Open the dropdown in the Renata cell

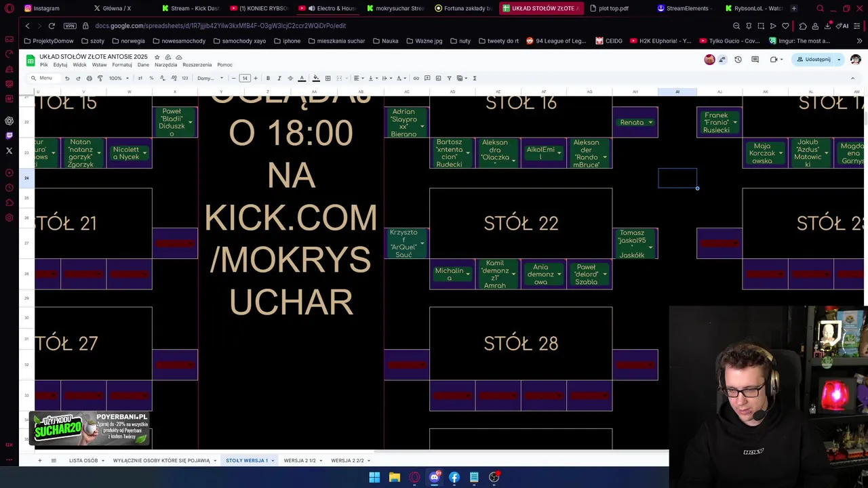650,123
